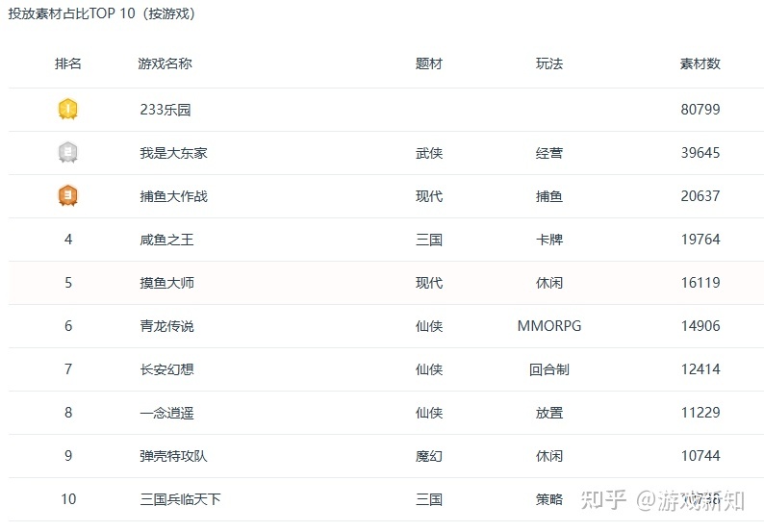
Task: Select the 排名 column header
Action: (x=68, y=63)
